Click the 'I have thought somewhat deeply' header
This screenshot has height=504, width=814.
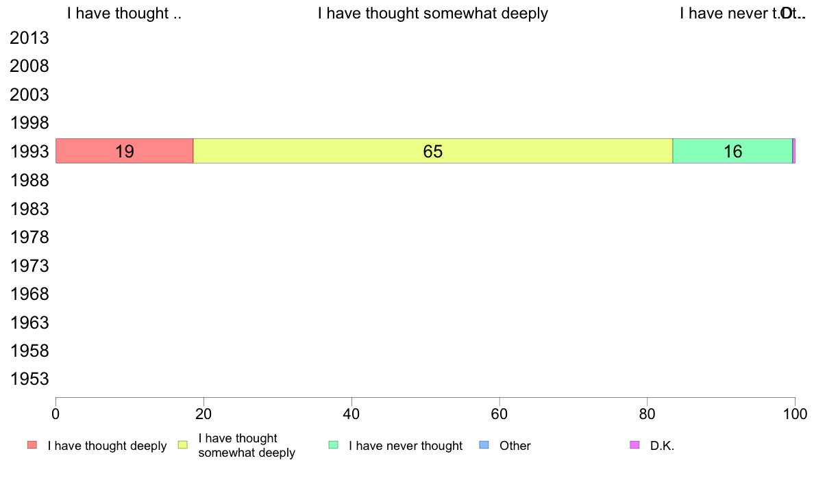pyautogui.click(x=433, y=14)
